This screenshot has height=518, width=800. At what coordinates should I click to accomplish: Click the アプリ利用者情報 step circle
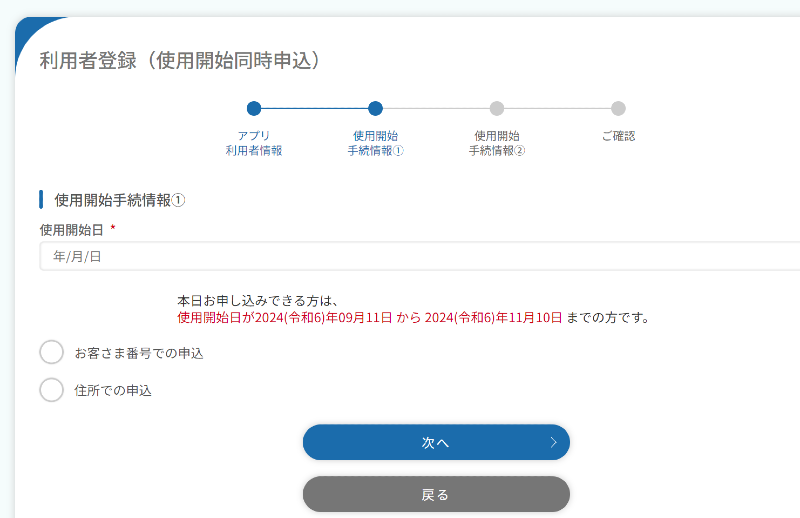pyautogui.click(x=254, y=108)
